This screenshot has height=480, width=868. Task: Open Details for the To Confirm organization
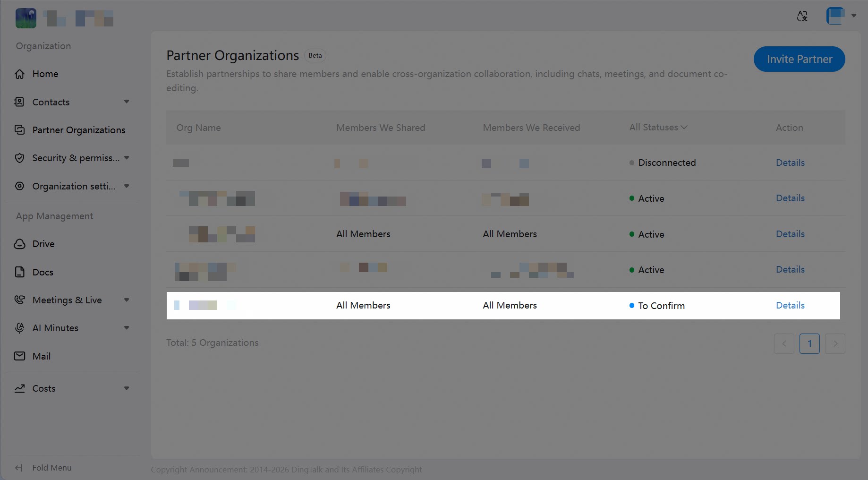point(790,305)
